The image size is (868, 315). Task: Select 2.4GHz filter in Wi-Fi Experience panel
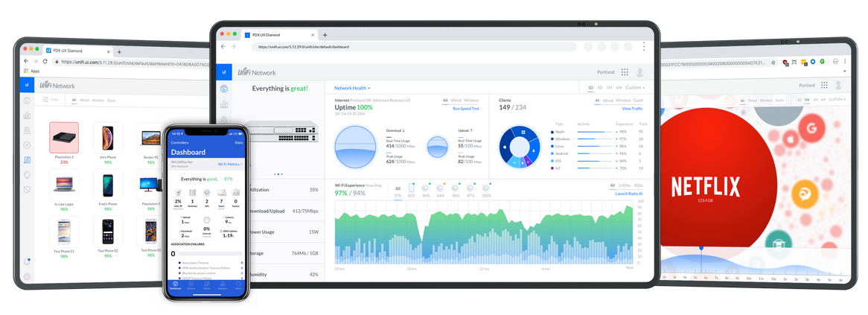click(x=625, y=185)
